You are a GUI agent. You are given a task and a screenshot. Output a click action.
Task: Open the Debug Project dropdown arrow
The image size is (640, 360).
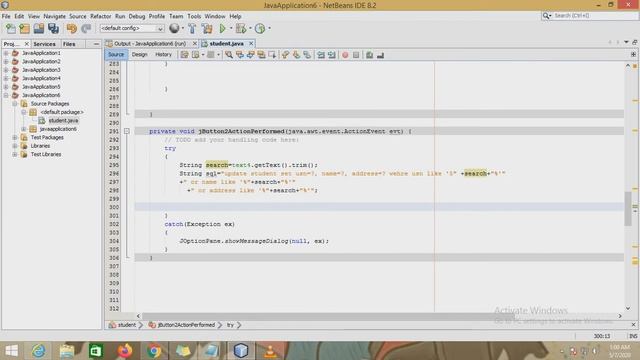[x=250, y=28]
